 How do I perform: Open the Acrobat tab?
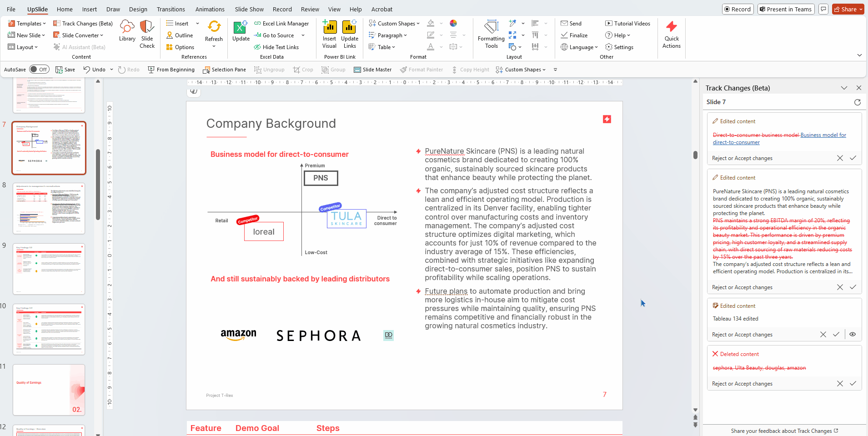point(382,9)
